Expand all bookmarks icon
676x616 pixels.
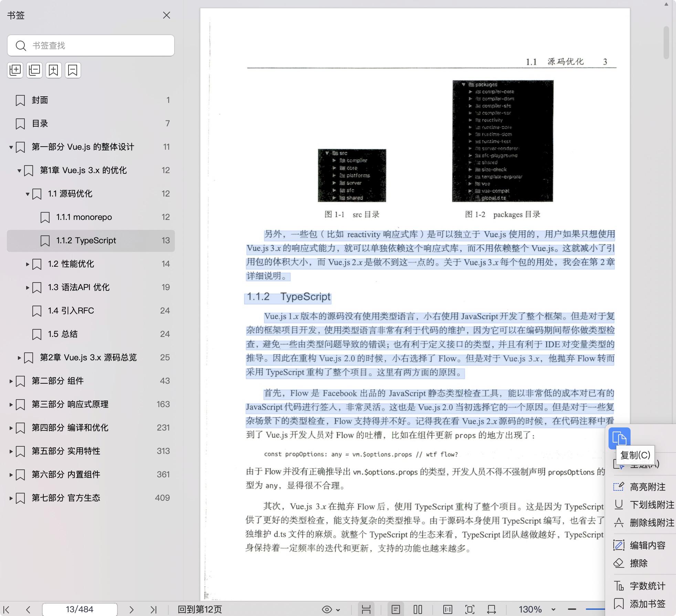[15, 70]
